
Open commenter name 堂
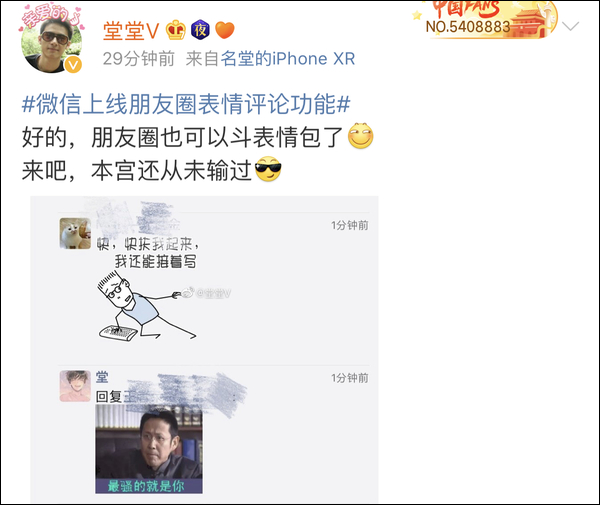pos(102,377)
